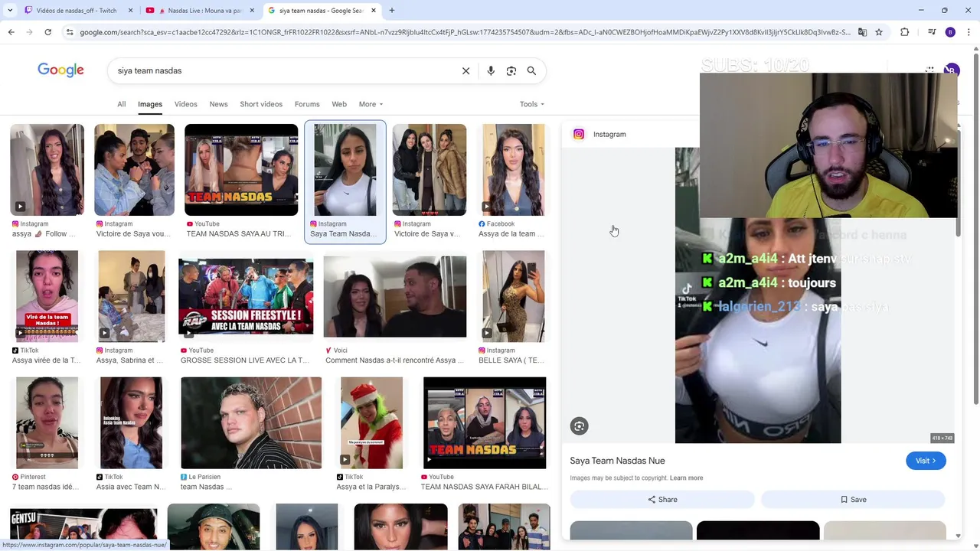Image resolution: width=980 pixels, height=551 pixels.
Task: Open a new browser tab
Action: pos(392,11)
